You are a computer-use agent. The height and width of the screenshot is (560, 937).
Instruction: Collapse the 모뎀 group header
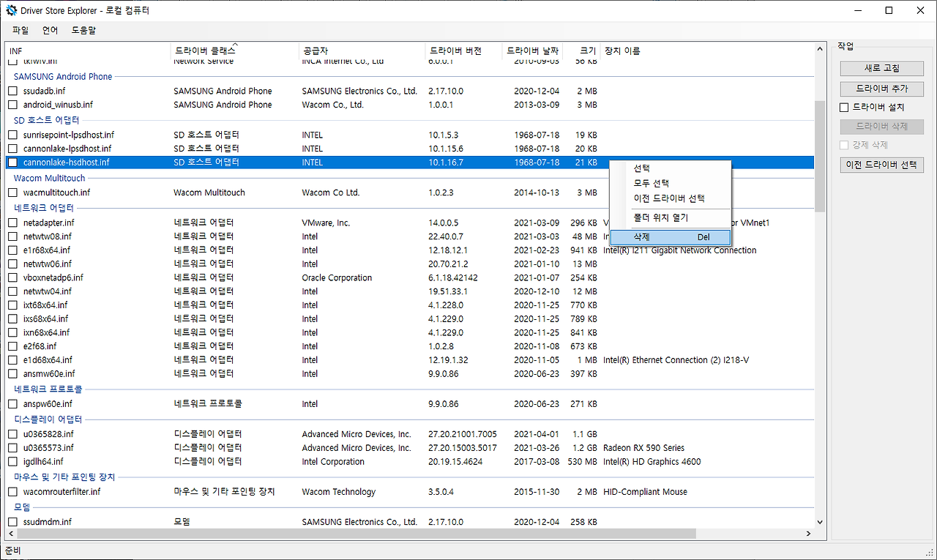click(23, 507)
